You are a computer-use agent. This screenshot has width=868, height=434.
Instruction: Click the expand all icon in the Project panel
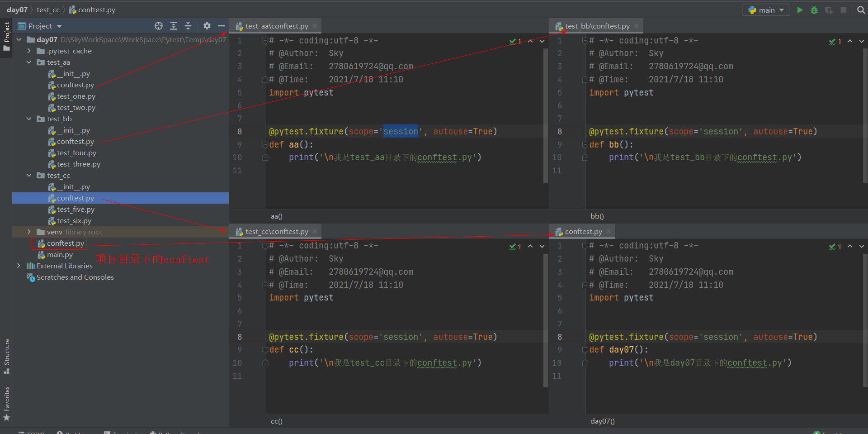click(174, 26)
